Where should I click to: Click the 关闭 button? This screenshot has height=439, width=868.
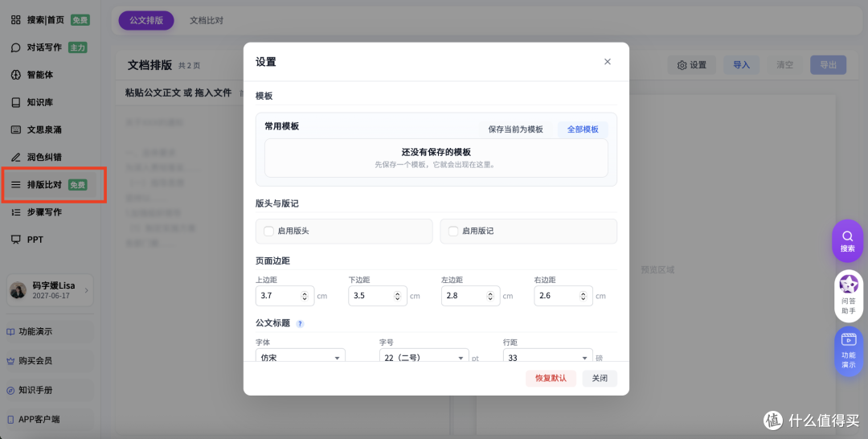[x=600, y=378]
